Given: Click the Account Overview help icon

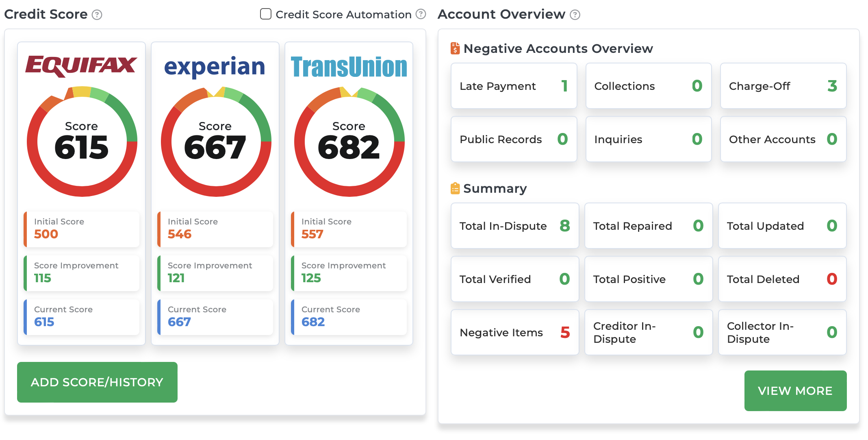Looking at the screenshot, I should coord(575,15).
